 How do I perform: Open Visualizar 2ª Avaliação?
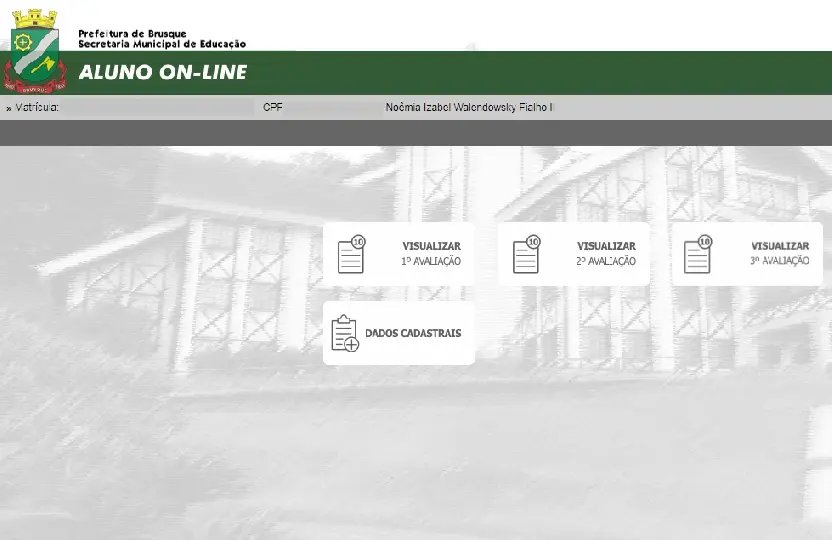574,254
